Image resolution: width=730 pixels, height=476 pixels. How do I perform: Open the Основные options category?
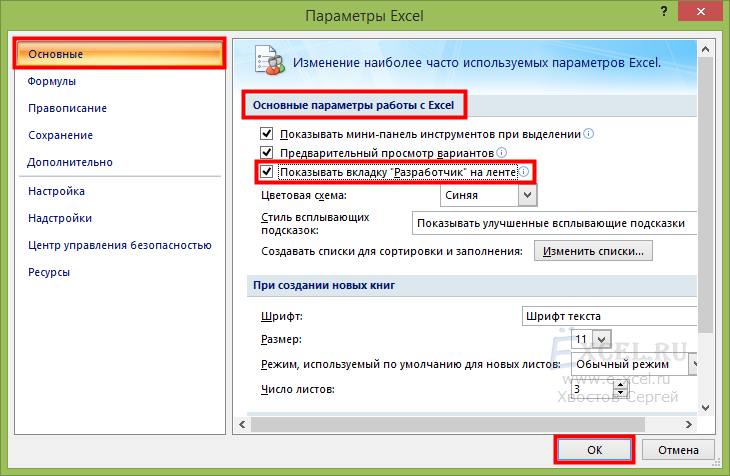point(119,54)
